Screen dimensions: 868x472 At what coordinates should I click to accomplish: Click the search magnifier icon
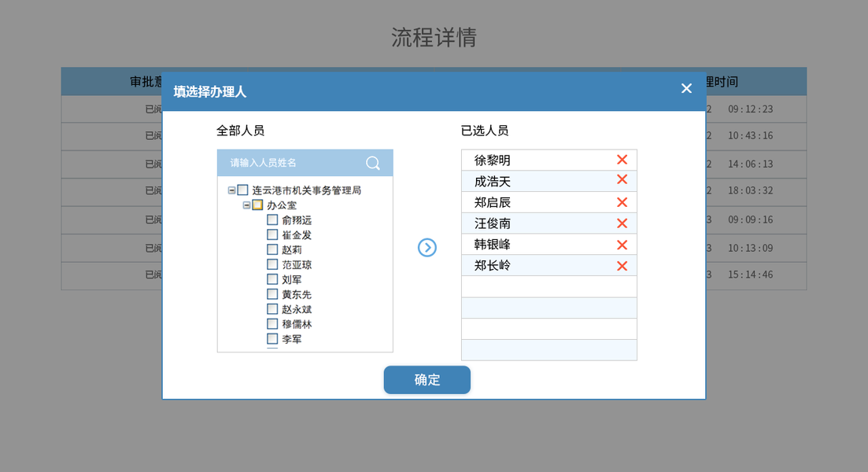tap(373, 163)
